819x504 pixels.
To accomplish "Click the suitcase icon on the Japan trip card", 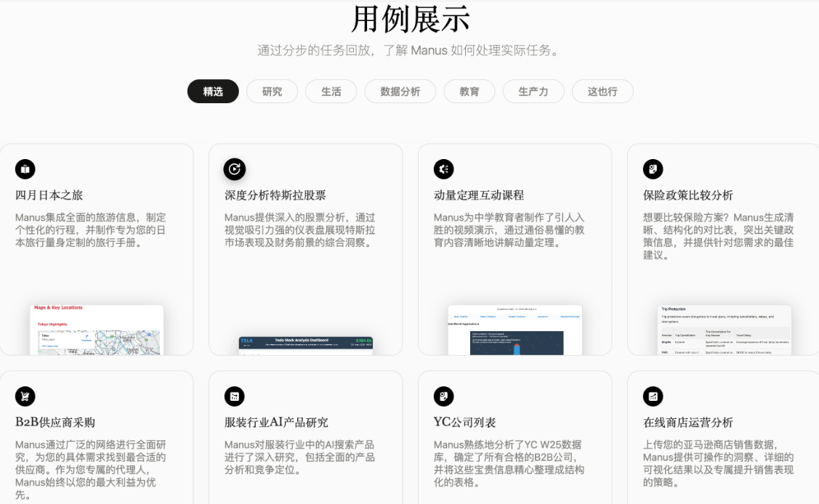I will tap(25, 169).
